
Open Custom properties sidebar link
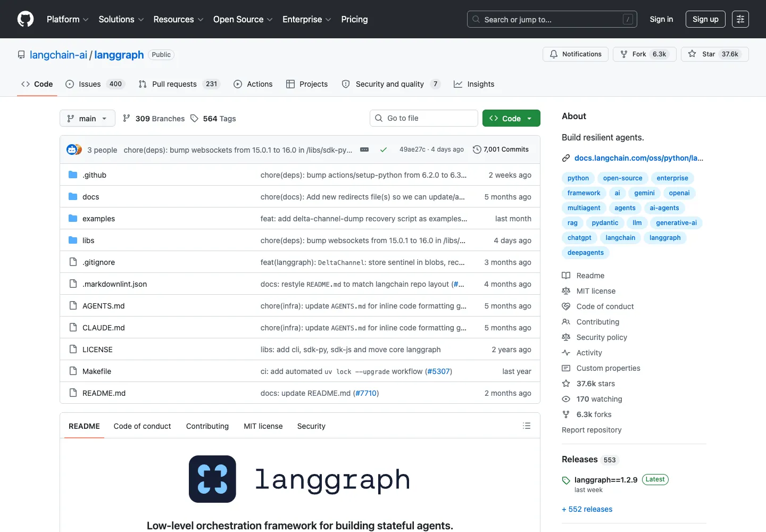(601, 368)
